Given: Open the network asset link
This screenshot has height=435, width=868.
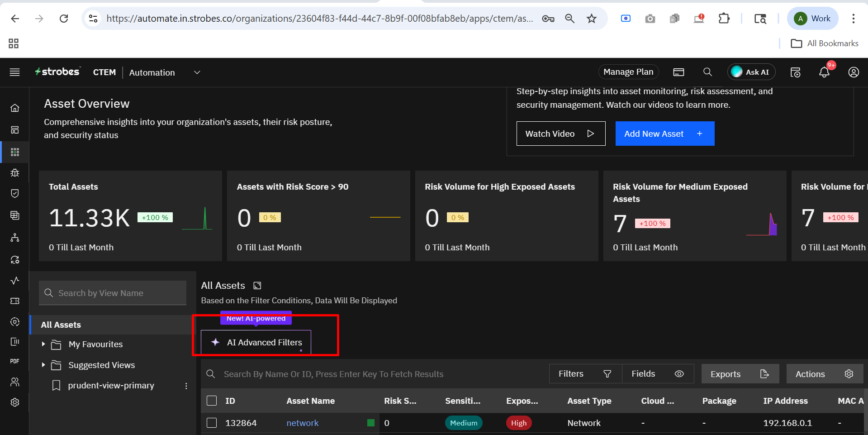Looking at the screenshot, I should pyautogui.click(x=302, y=423).
